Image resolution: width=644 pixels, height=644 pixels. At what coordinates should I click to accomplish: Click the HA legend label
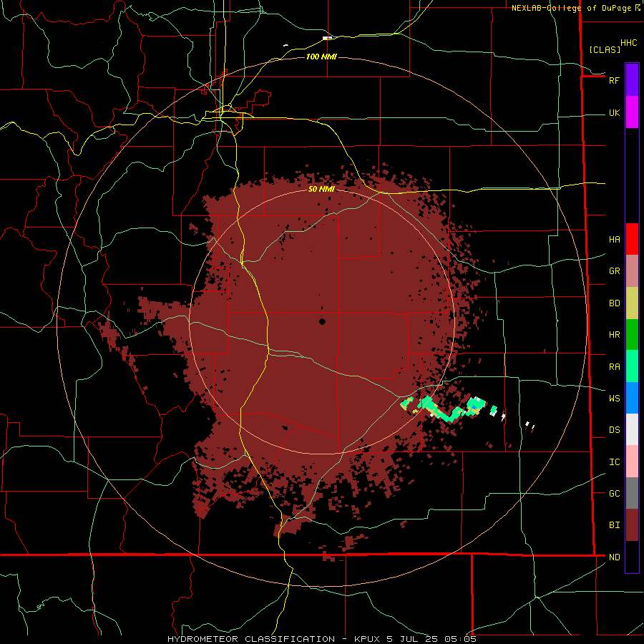[x=614, y=239]
